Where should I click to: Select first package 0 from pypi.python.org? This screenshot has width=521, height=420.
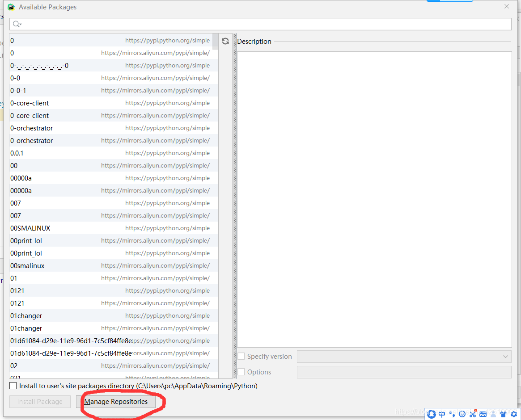pos(114,41)
